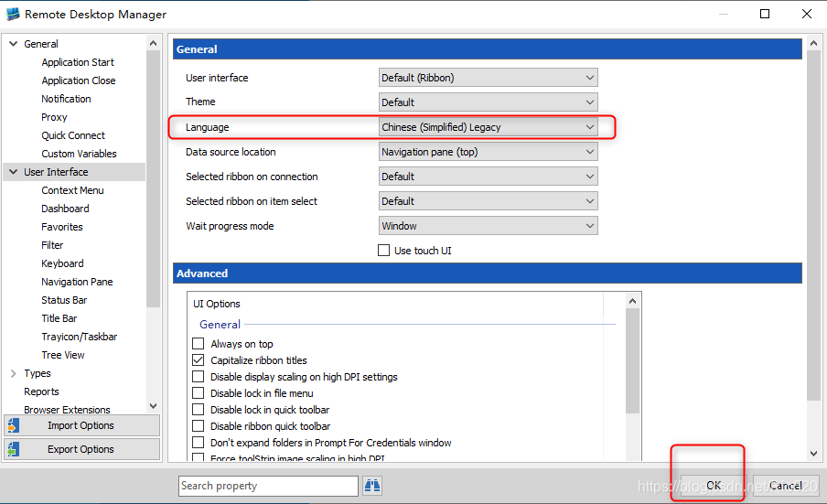This screenshot has height=504, width=827.
Task: Focus the Search property field
Action: tap(268, 486)
